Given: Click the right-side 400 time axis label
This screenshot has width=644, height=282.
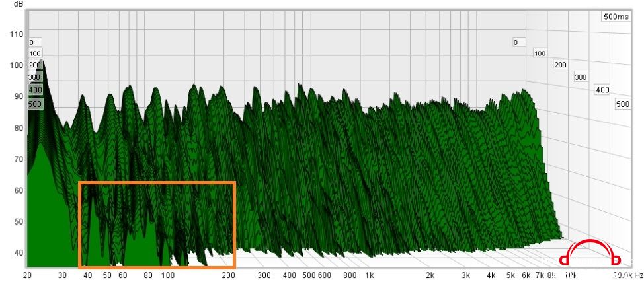Looking at the screenshot, I should (x=602, y=89).
